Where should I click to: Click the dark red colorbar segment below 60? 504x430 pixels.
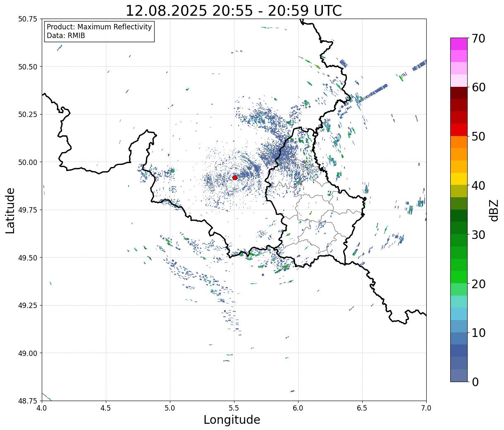pos(459,93)
